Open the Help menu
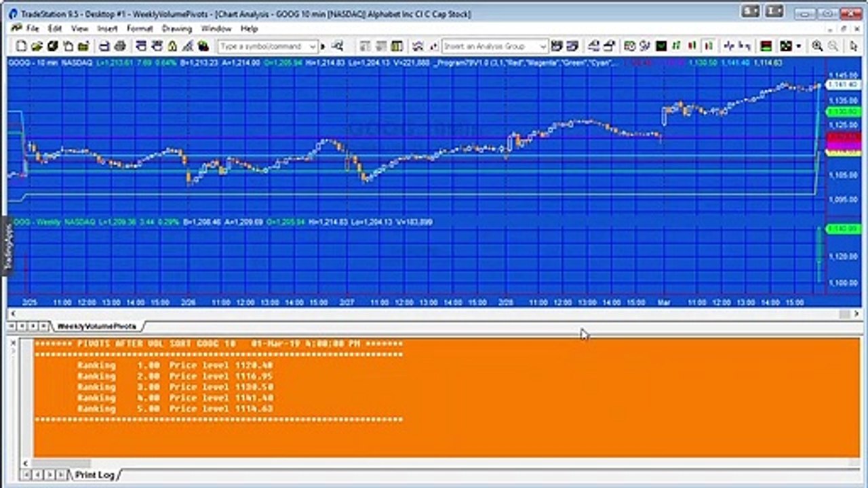This screenshot has height=488, width=868. point(249,28)
